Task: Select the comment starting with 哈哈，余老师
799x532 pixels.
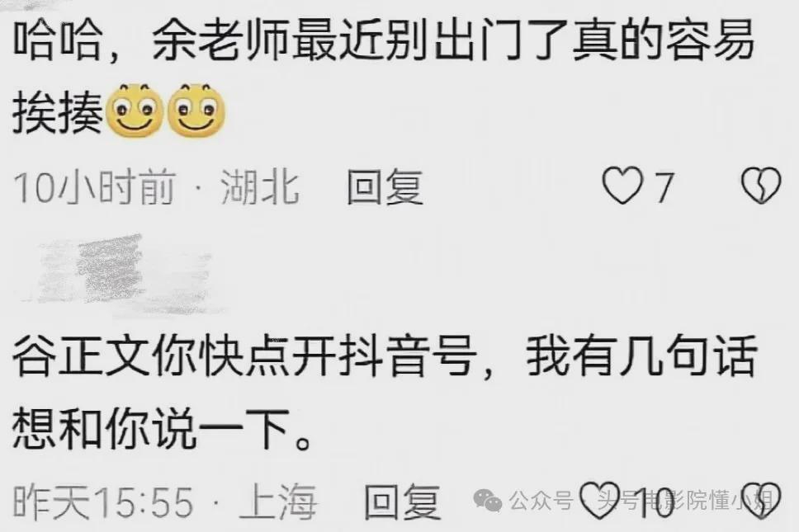Action: (382, 77)
